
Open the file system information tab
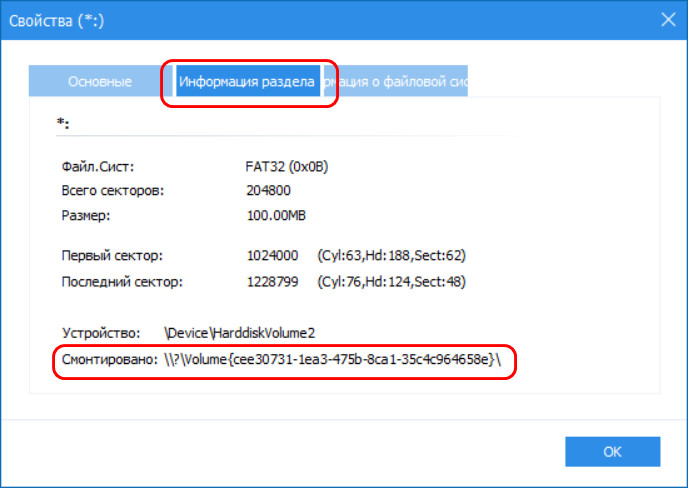coord(396,81)
